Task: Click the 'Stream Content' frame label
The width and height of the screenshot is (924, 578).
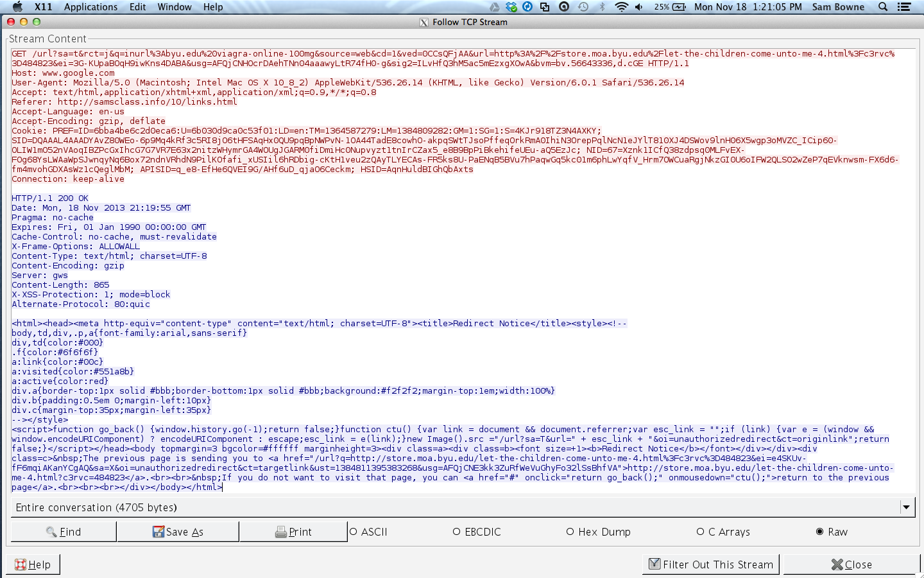Action: point(47,39)
